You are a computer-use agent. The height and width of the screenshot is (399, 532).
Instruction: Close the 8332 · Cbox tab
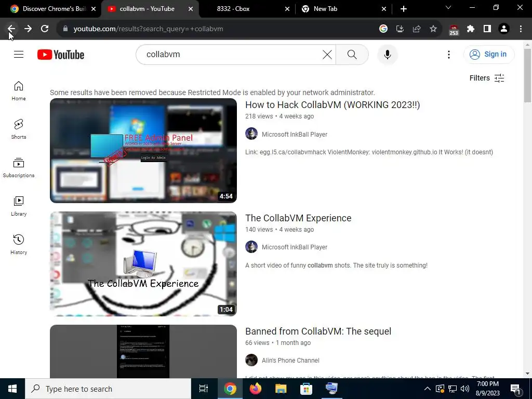pos(287,9)
